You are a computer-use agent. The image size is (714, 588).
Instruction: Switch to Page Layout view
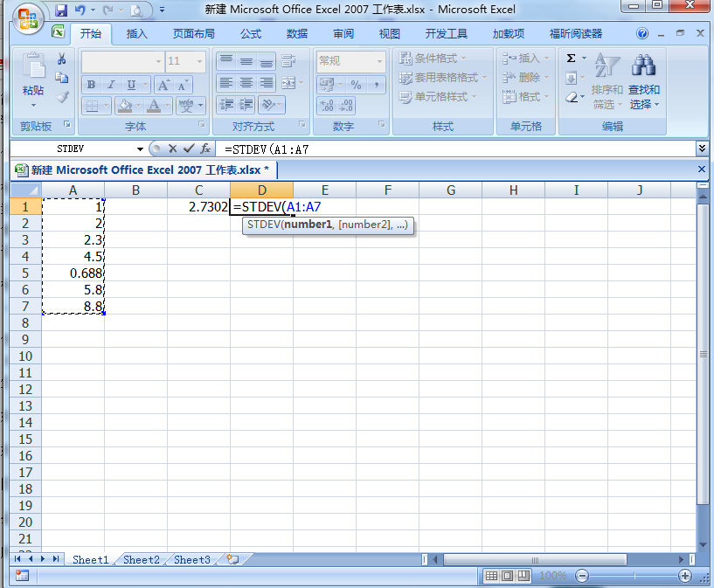point(507,576)
